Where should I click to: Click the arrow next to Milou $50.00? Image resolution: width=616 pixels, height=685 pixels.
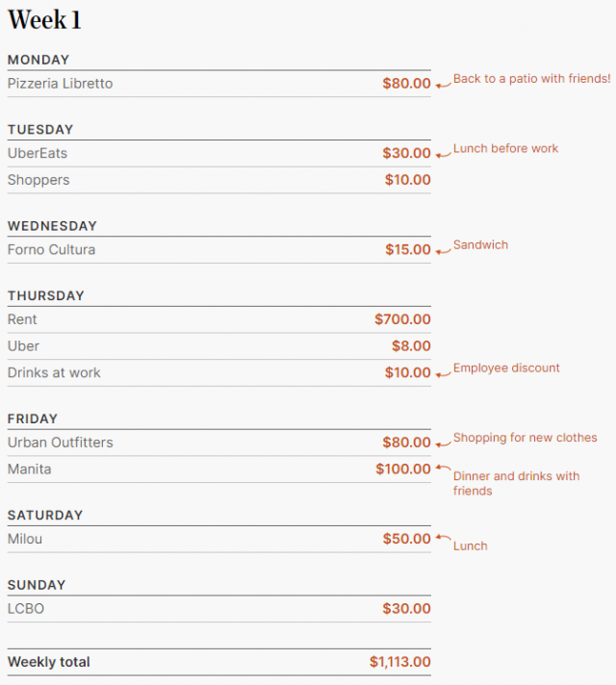[x=444, y=538]
